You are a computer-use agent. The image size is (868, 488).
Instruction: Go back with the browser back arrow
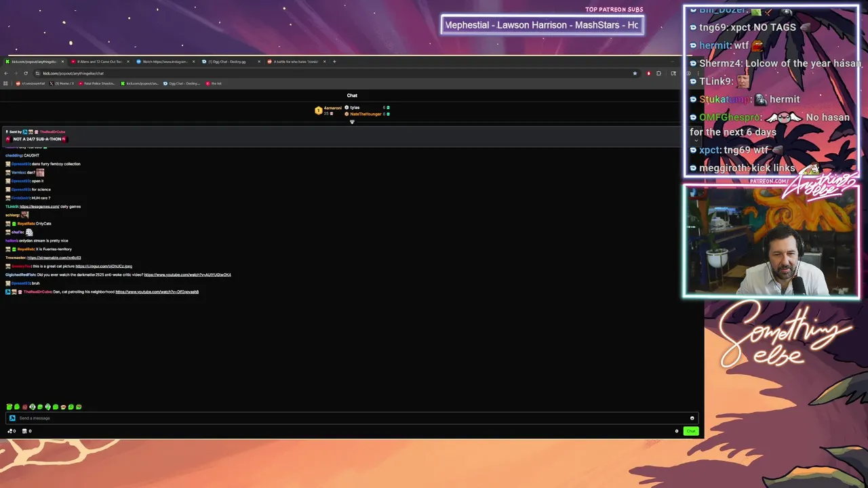(6, 73)
